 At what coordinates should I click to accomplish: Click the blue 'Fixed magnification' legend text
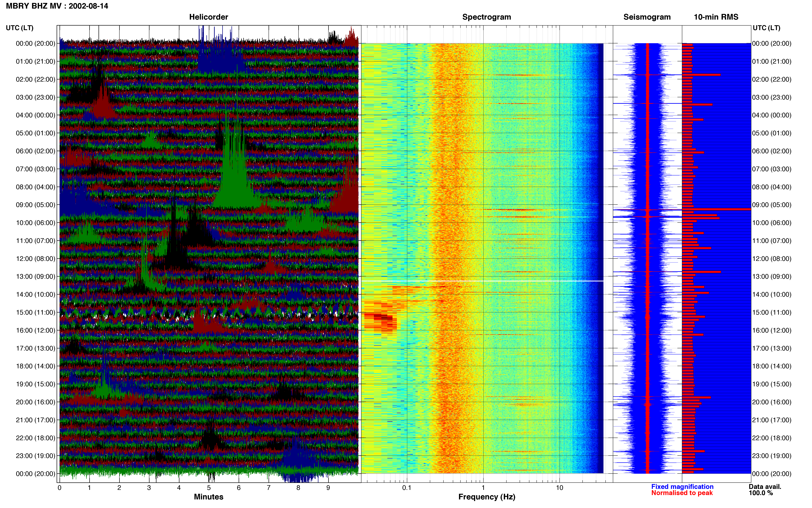point(682,486)
